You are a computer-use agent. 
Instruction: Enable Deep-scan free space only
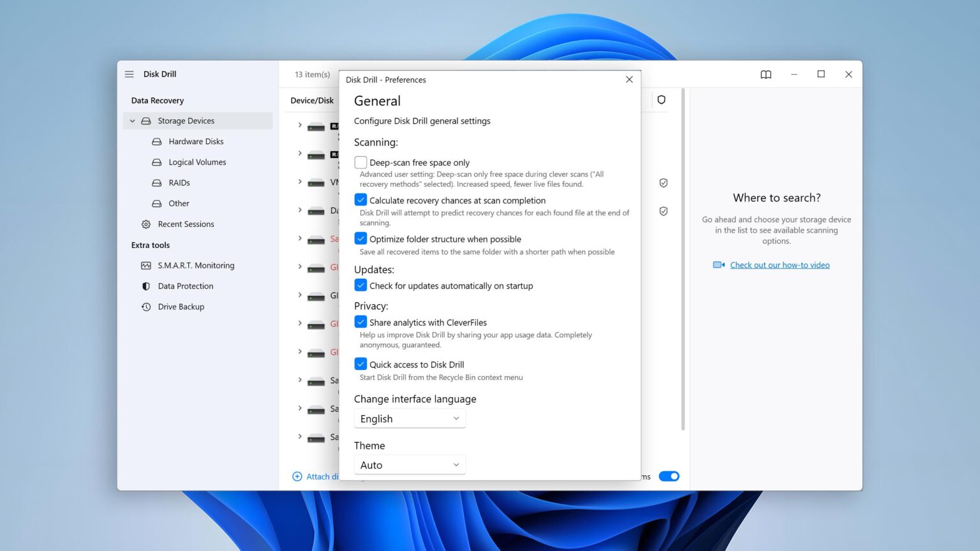tap(360, 162)
